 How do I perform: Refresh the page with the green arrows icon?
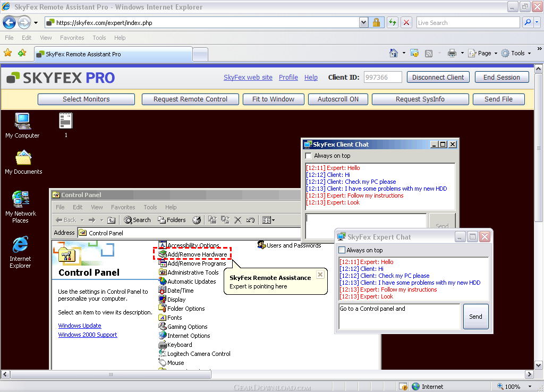393,23
